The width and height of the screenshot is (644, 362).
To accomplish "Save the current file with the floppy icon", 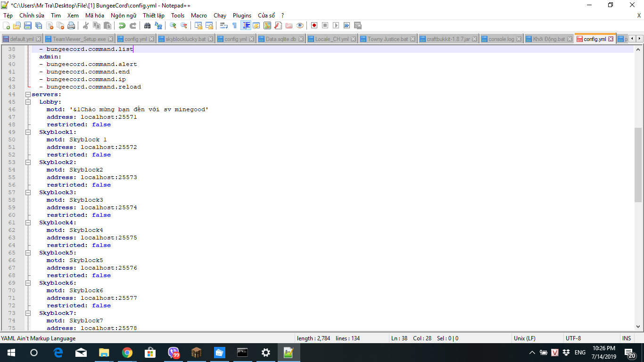I will tap(28, 25).
